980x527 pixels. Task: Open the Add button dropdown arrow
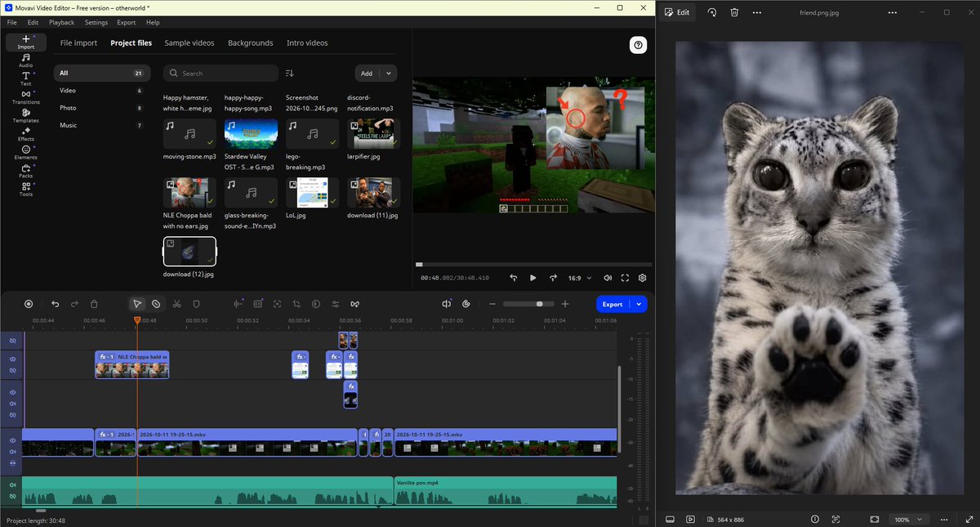click(x=389, y=74)
